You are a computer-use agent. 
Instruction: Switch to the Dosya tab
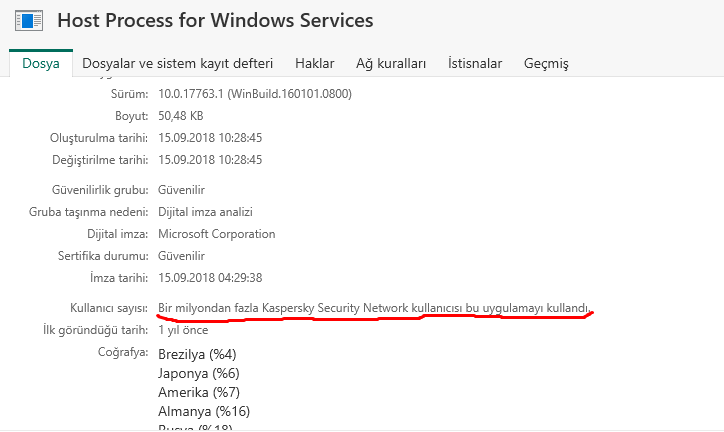coord(41,64)
